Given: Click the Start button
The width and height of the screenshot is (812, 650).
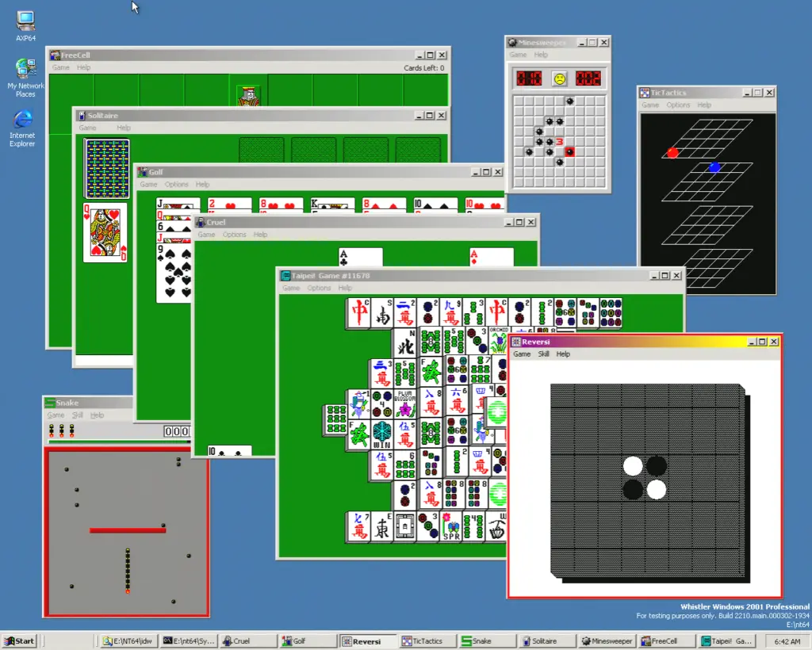Looking at the screenshot, I should (x=20, y=640).
